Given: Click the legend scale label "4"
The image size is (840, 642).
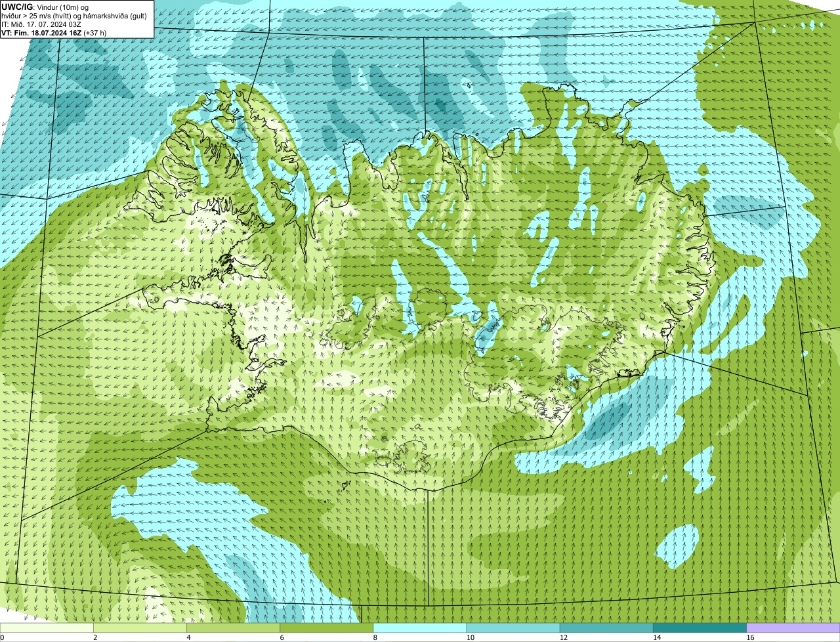Looking at the screenshot, I should [x=188, y=637].
